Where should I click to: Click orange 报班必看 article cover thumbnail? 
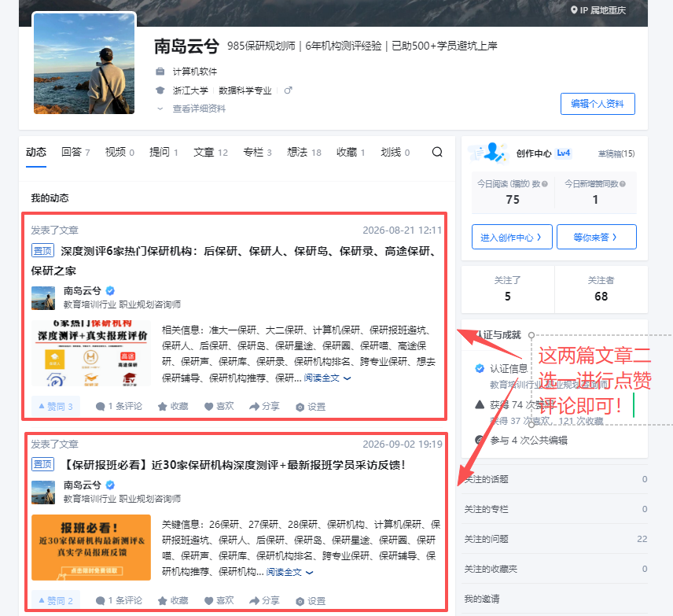tap(91, 548)
